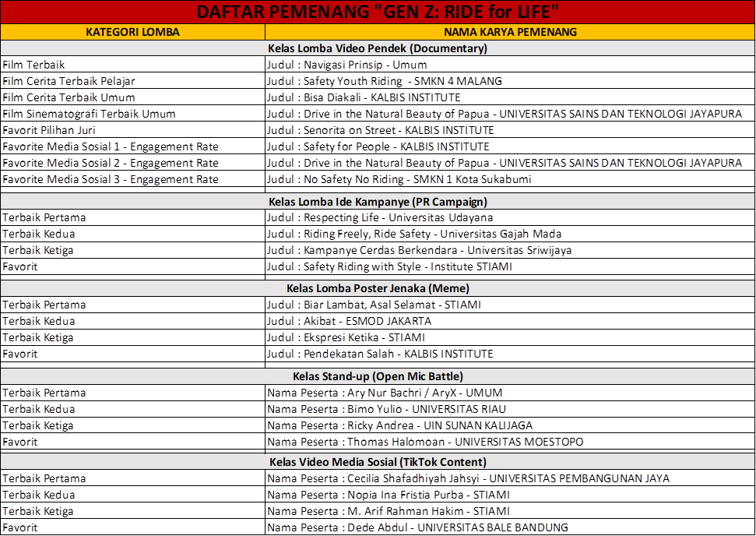Viewport: 756px width, 536px height.
Task: Click the Akibat - ESMOD JAKARTA cell
Action: tap(510, 321)
